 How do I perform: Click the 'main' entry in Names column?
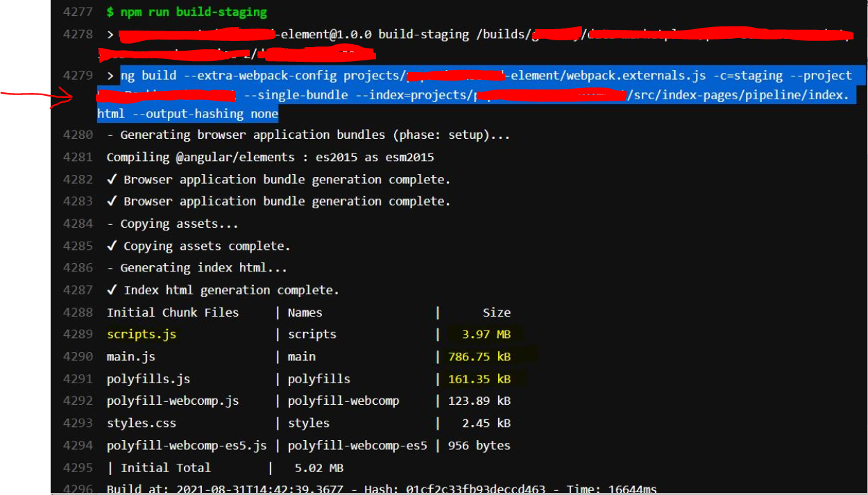pos(302,357)
